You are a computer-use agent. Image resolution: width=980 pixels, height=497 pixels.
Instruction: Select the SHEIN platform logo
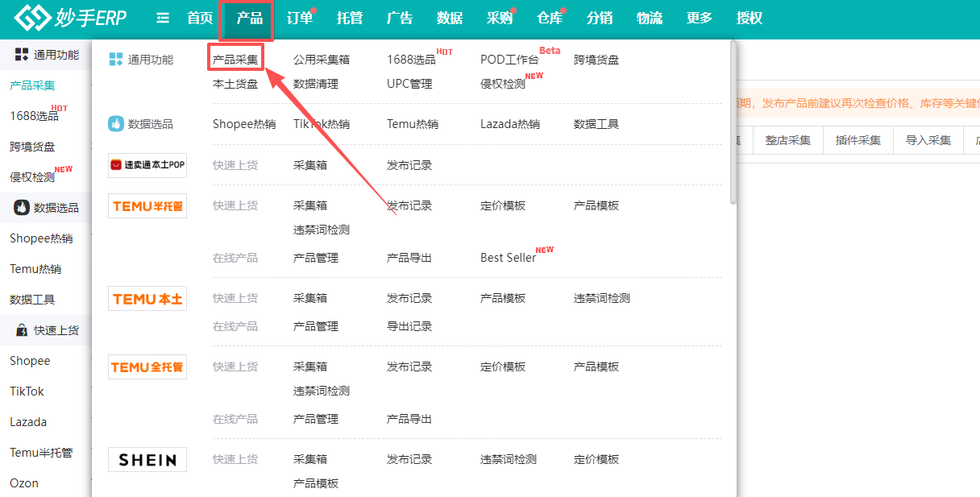147,460
